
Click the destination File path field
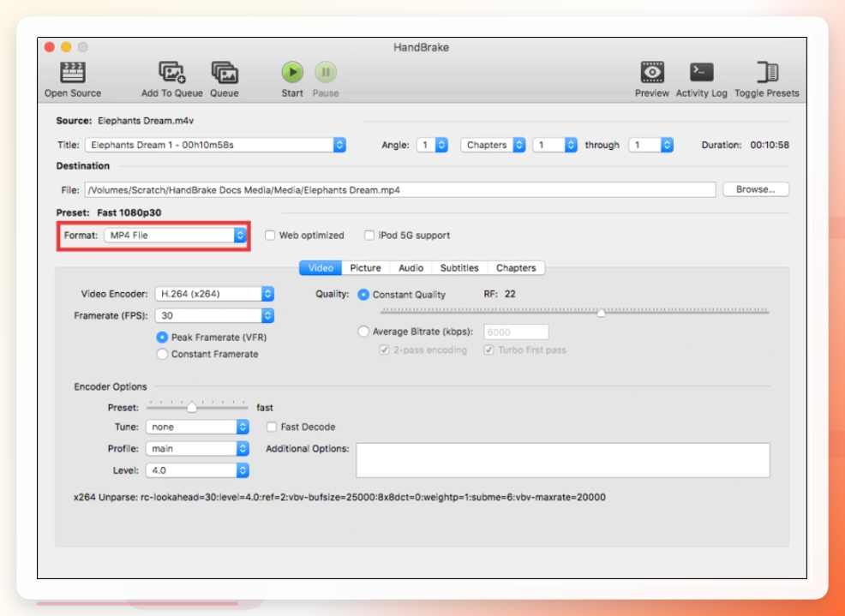400,189
